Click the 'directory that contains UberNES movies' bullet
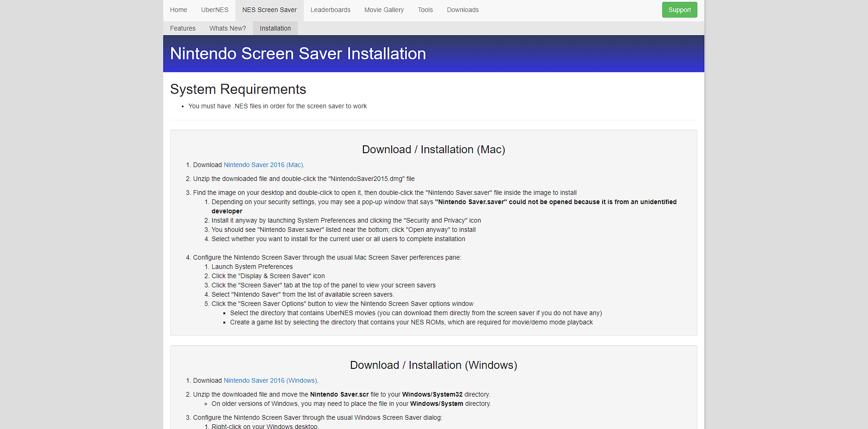 click(416, 313)
